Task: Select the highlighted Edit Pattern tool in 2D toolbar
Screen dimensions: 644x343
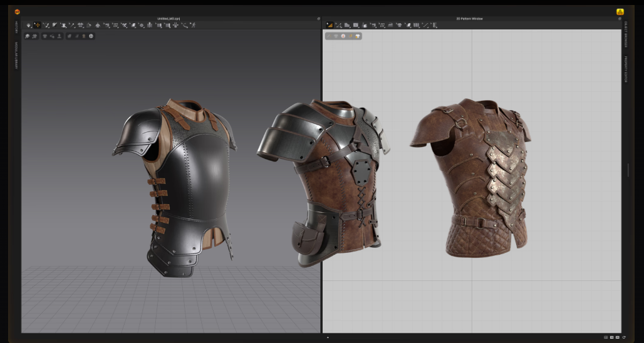Action: (x=330, y=25)
